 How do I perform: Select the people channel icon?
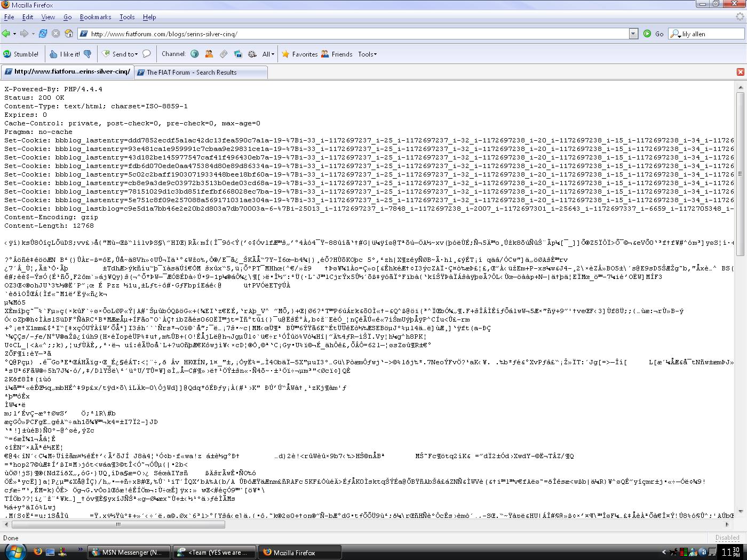[209, 54]
